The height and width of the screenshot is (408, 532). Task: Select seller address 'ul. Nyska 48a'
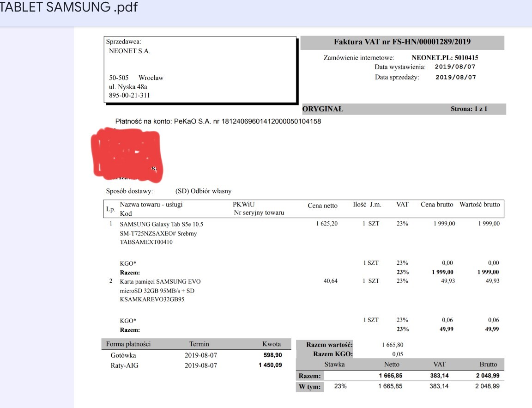pos(128,86)
